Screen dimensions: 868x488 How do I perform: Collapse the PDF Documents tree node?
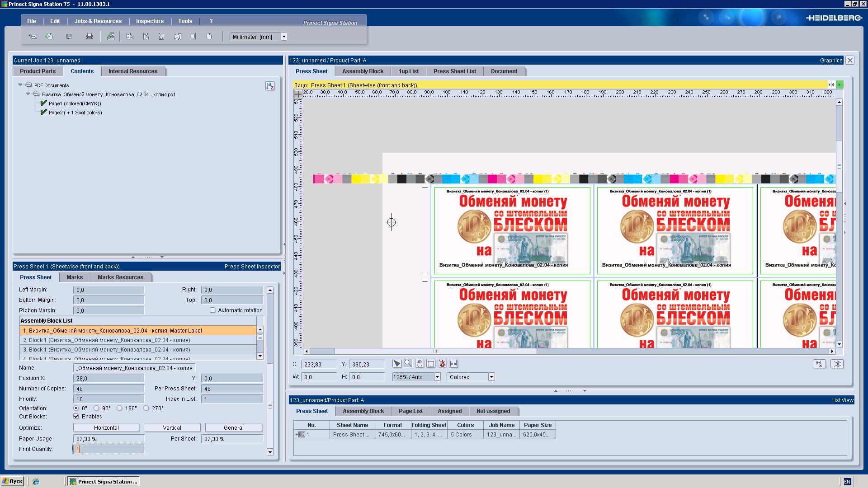click(20, 84)
